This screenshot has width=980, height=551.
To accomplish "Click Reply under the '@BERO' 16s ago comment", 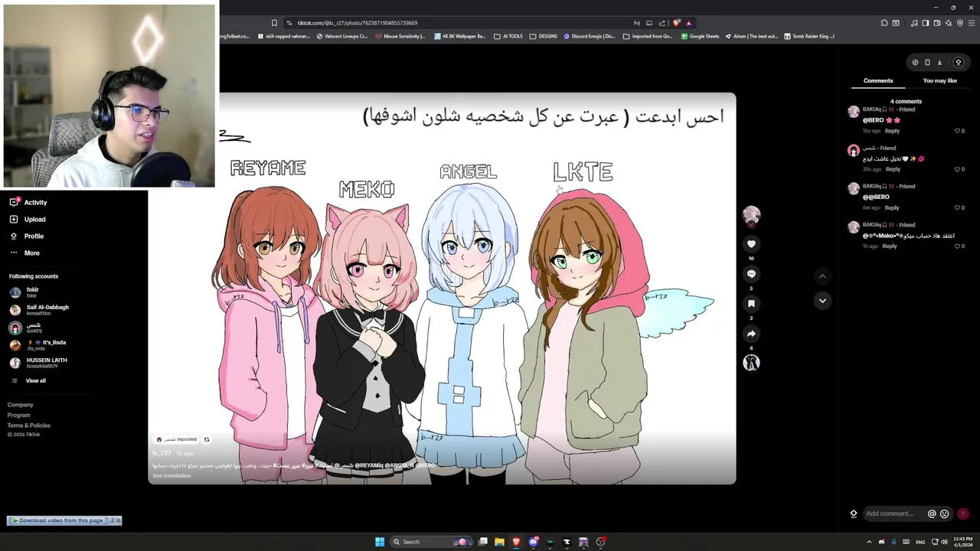I will 892,131.
